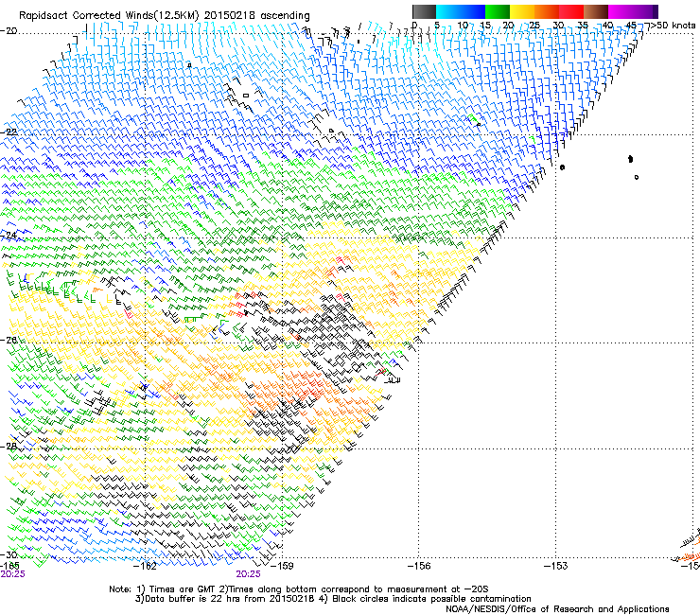
Task: Click the red 30-35 knots legend segment
Action: click(x=571, y=11)
